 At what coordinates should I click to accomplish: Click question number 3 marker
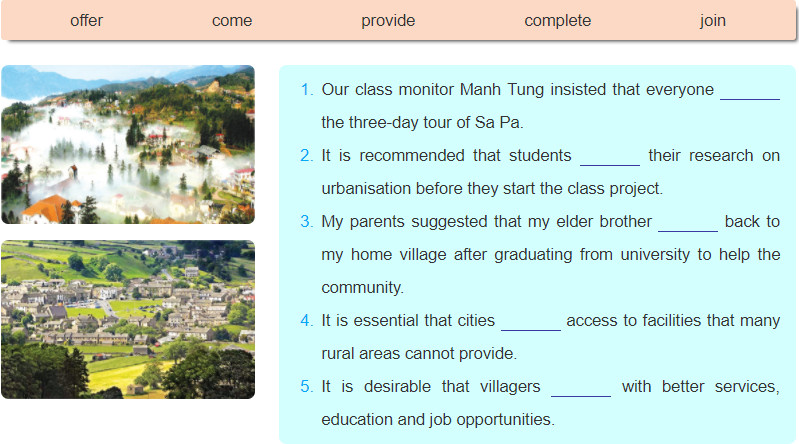[306, 221]
